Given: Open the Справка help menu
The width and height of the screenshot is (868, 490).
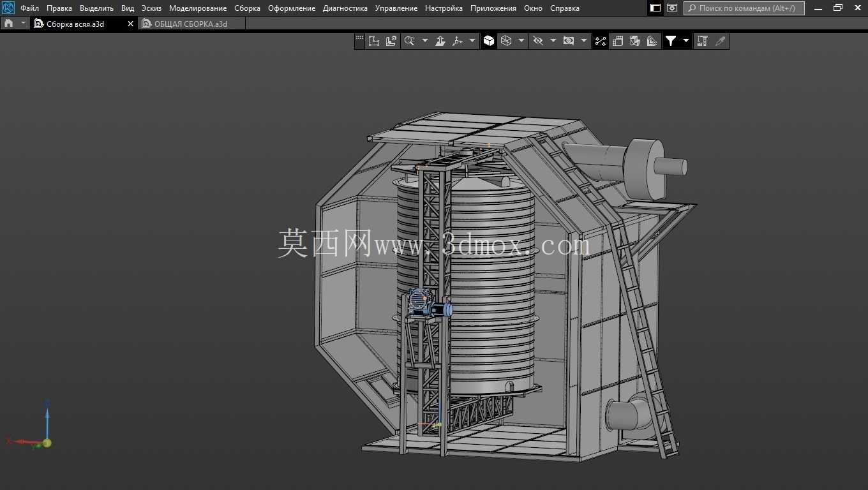Looking at the screenshot, I should pyautogui.click(x=565, y=8).
